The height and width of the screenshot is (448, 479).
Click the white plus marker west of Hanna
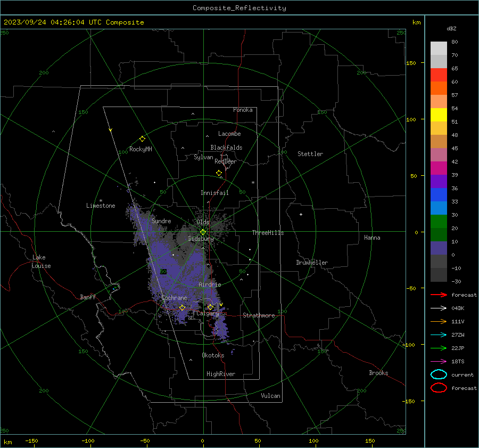pos(301,214)
